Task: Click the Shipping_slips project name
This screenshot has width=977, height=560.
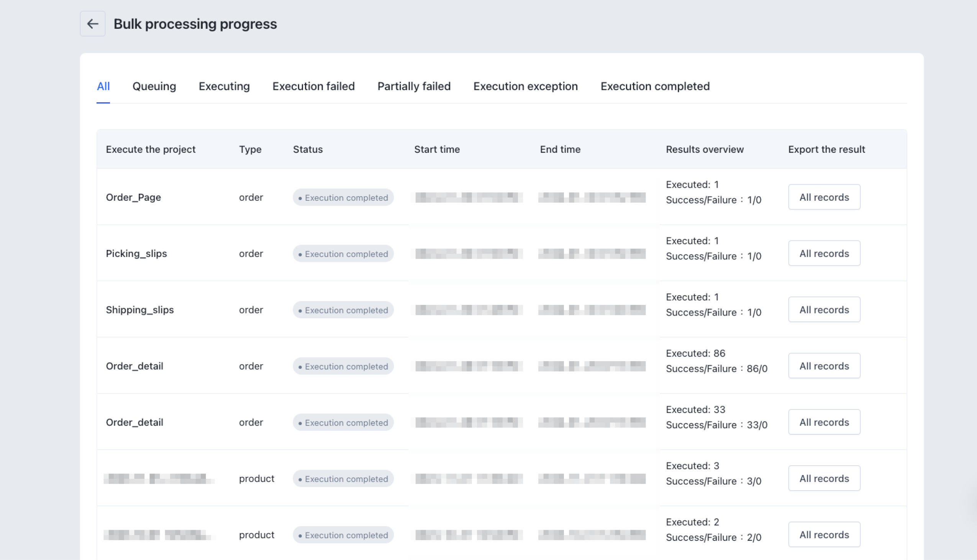Action: point(140,309)
